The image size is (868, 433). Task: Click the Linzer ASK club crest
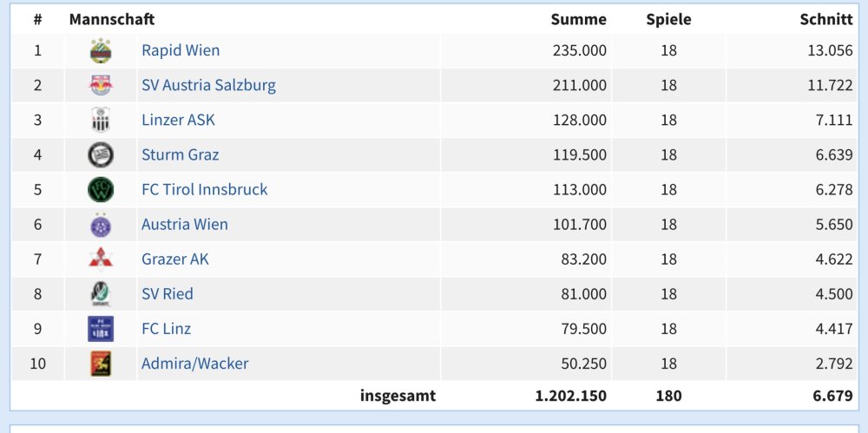pyautogui.click(x=101, y=121)
